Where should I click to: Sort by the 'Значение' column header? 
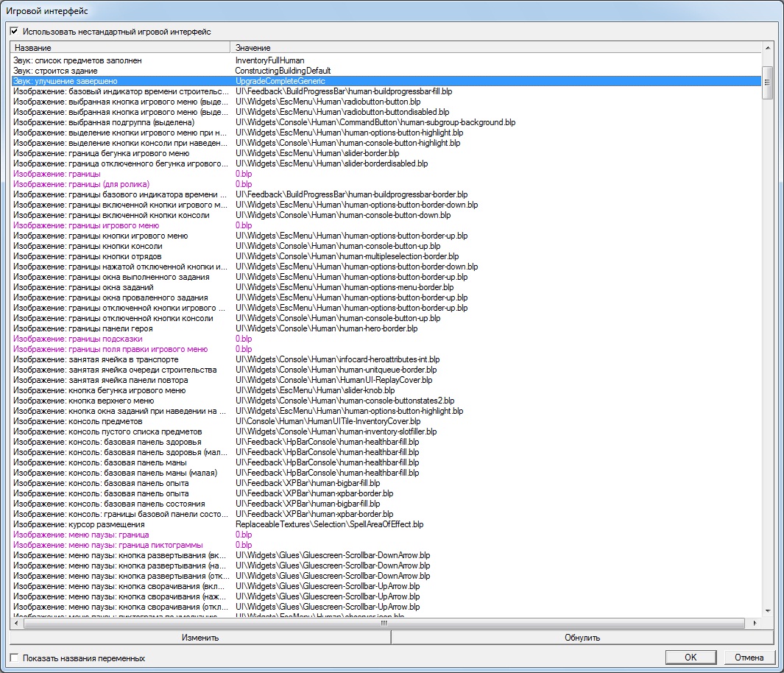click(x=496, y=48)
